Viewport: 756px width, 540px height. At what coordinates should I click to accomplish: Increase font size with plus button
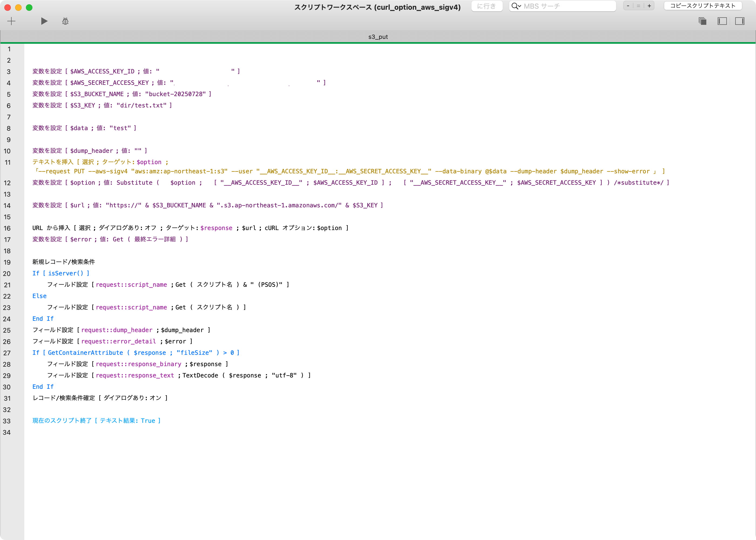click(649, 6)
